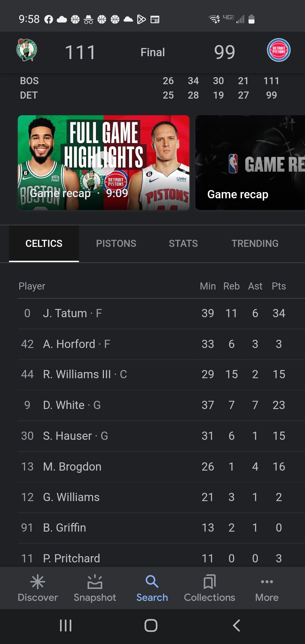This screenshot has width=305, height=644.
Task: Open D. White player row
Action: tap(161, 405)
